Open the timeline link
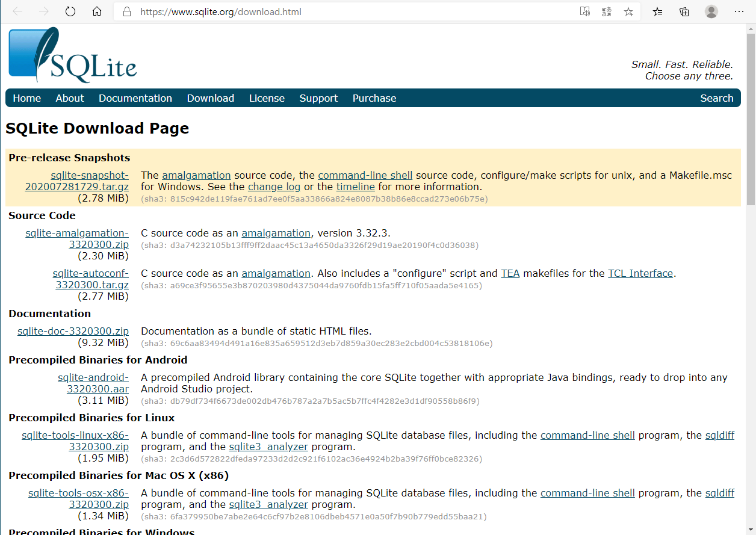The height and width of the screenshot is (535, 756). [356, 187]
